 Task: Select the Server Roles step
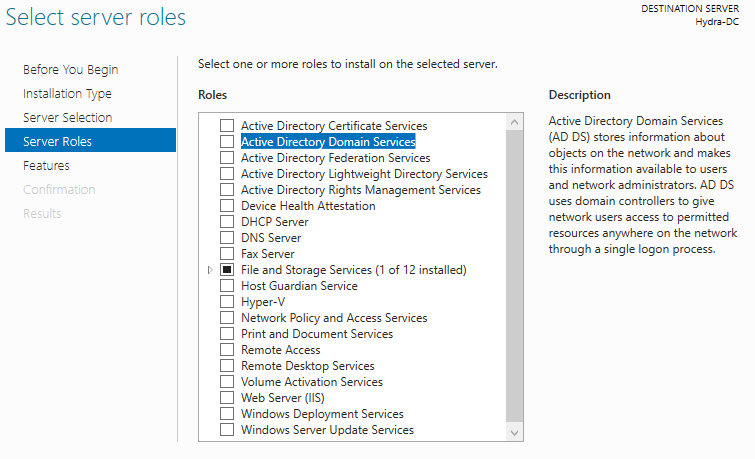[91, 140]
